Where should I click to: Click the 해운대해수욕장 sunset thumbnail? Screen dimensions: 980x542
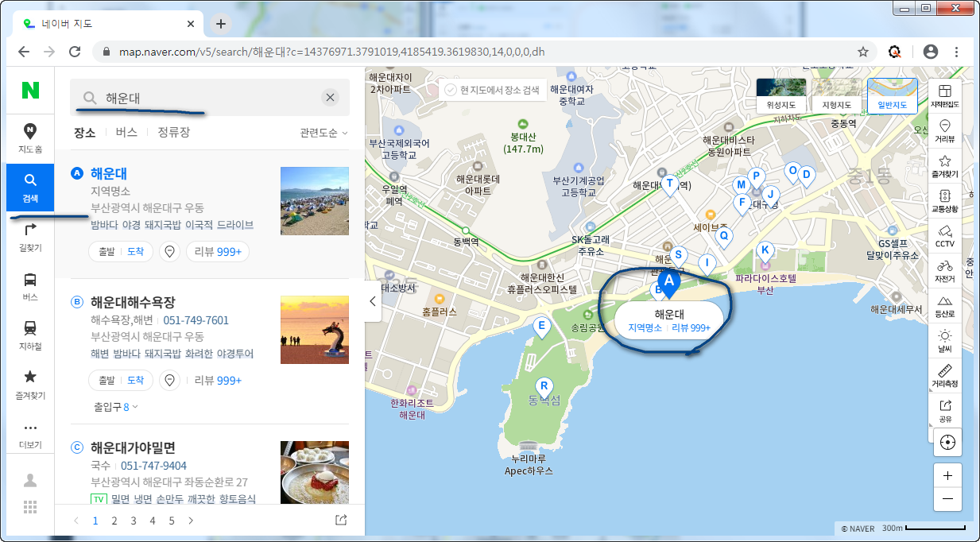(x=315, y=330)
